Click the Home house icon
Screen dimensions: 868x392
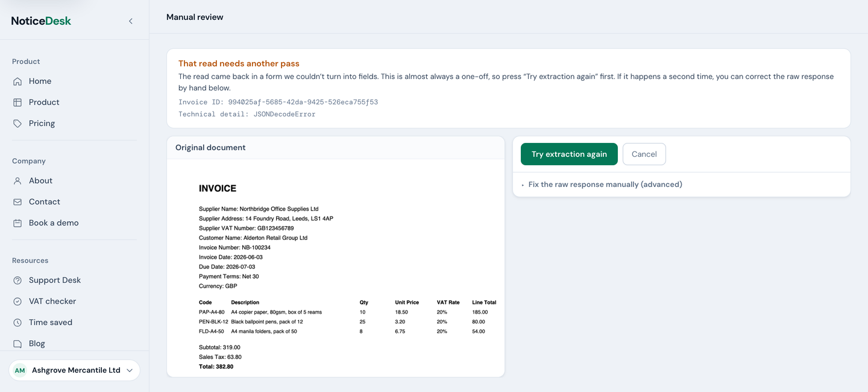coord(17,81)
